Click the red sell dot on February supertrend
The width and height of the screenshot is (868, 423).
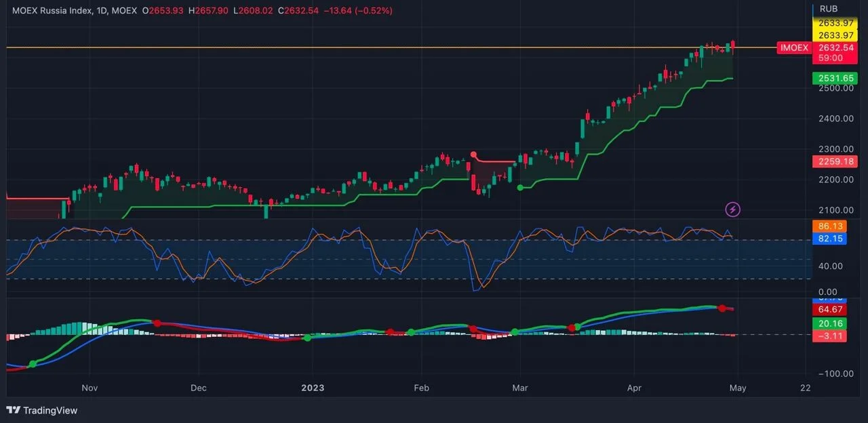pos(473,155)
